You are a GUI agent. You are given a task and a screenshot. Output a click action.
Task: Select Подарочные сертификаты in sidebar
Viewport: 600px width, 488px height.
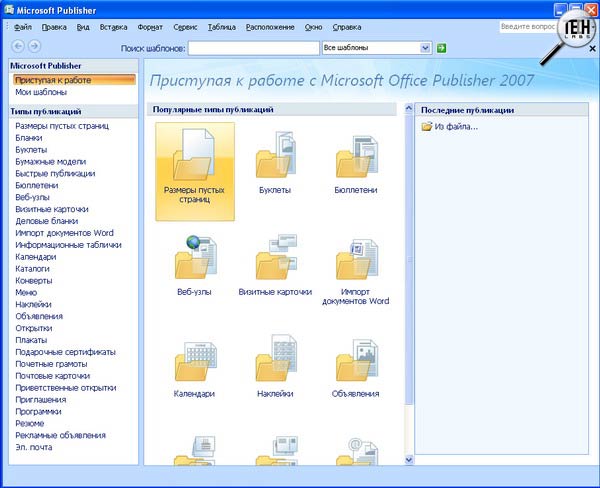coord(65,352)
